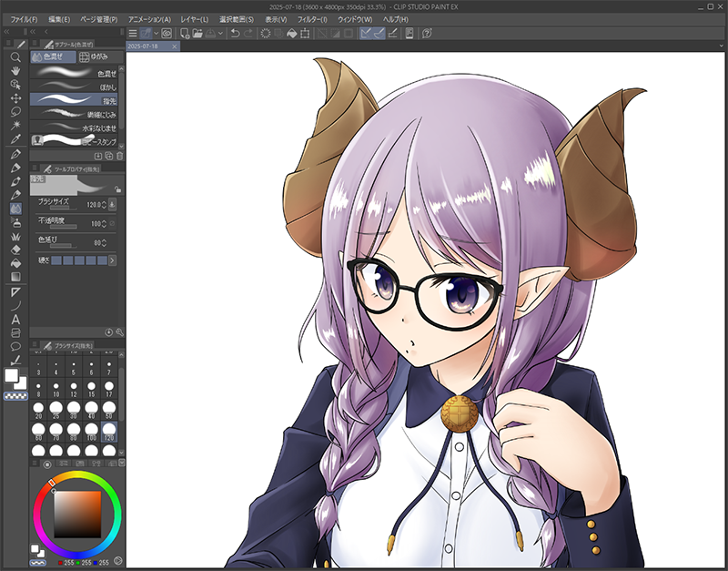Click the Undo arrow in command bar
Viewport: 728px width, 571px height.
click(236, 34)
